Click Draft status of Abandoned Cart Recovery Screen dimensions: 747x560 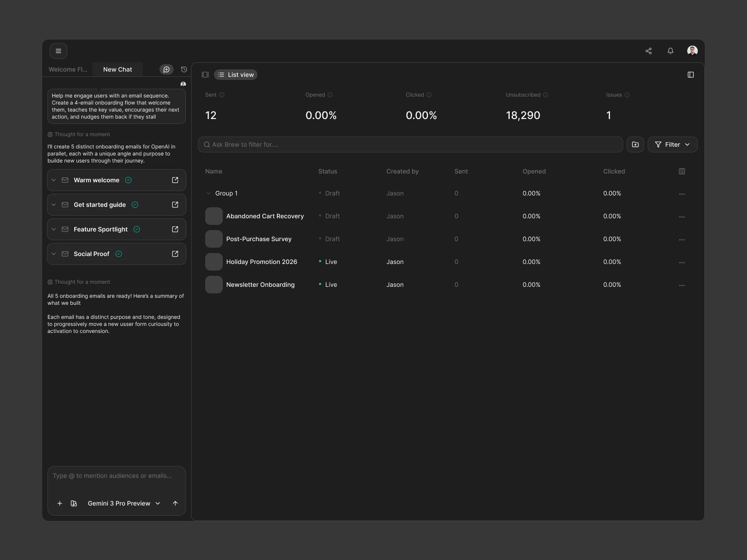pos(329,216)
